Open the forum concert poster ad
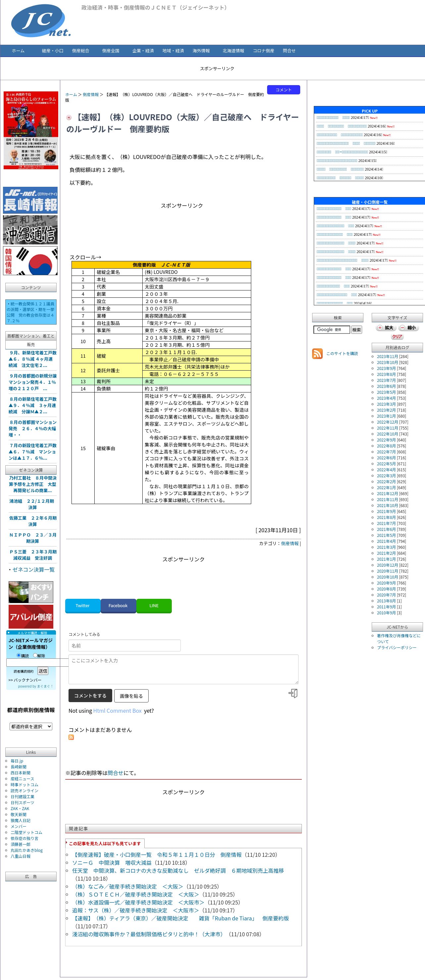Image resolution: width=425 pixels, height=980 pixels. click(x=31, y=130)
